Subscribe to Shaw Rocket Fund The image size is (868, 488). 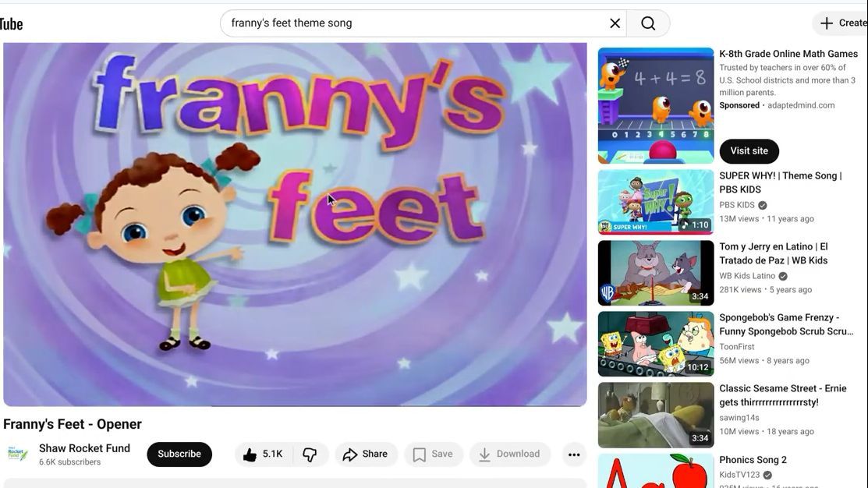pos(179,454)
